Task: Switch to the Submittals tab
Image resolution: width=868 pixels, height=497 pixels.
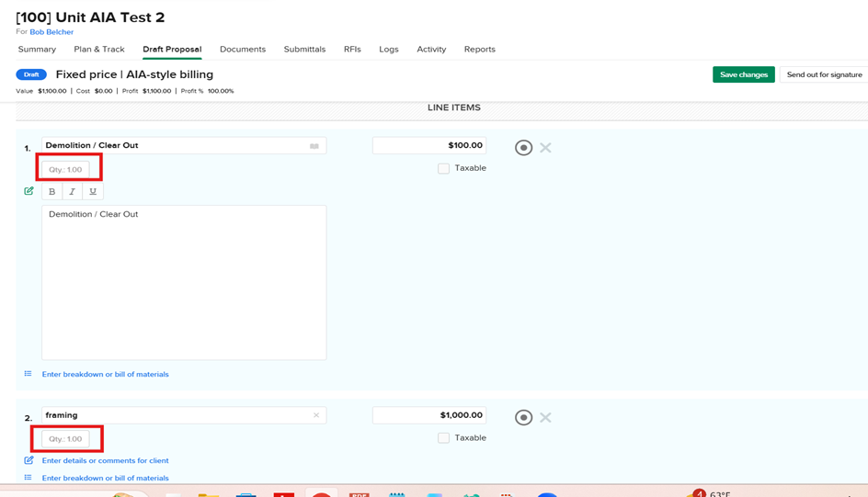Action: click(x=304, y=50)
